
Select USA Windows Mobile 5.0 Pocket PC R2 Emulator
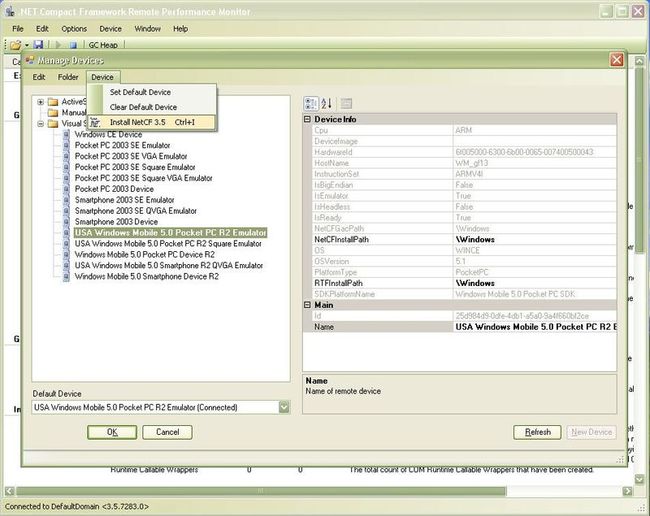tap(170, 233)
